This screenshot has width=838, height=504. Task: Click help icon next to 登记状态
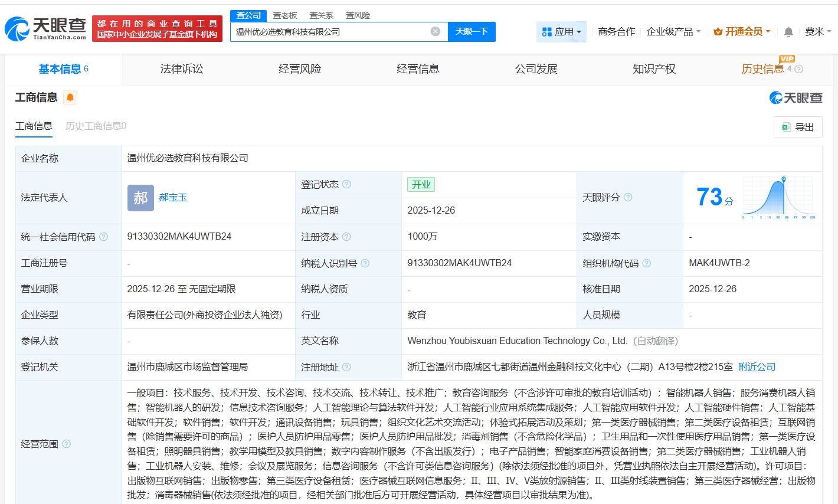pos(346,184)
